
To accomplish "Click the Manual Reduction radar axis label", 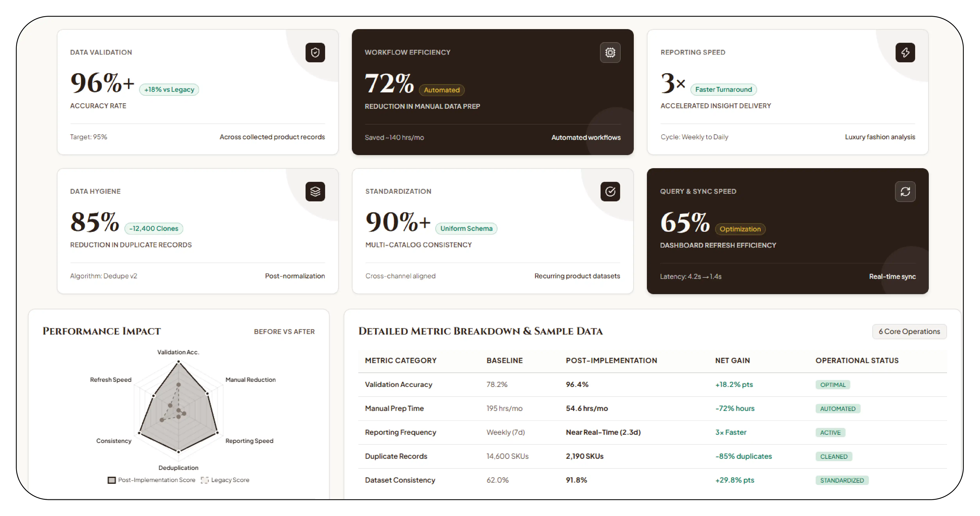I will pyautogui.click(x=250, y=379).
